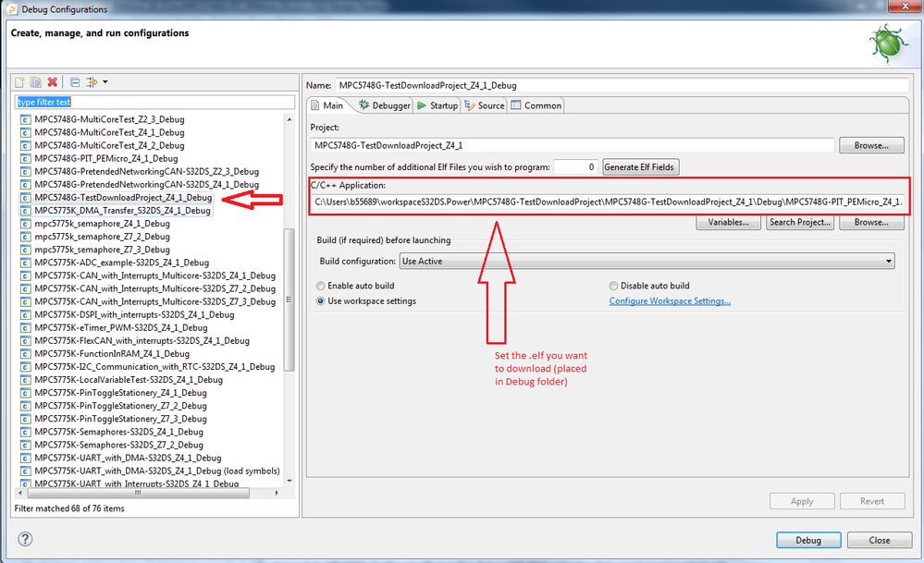Click the Filter launch configurations icon
924x563 pixels.
point(92,82)
